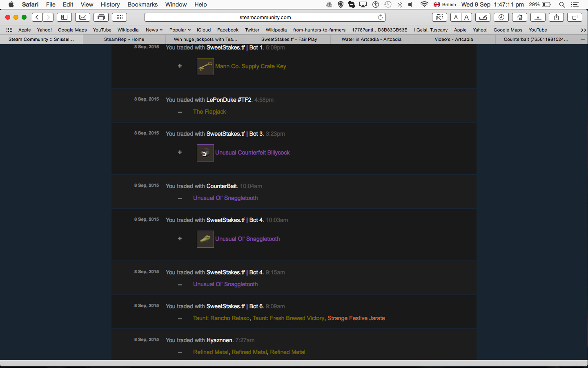Switch to the SteamRep » Home tab
Screen dimensions: 588x368
[124, 39]
